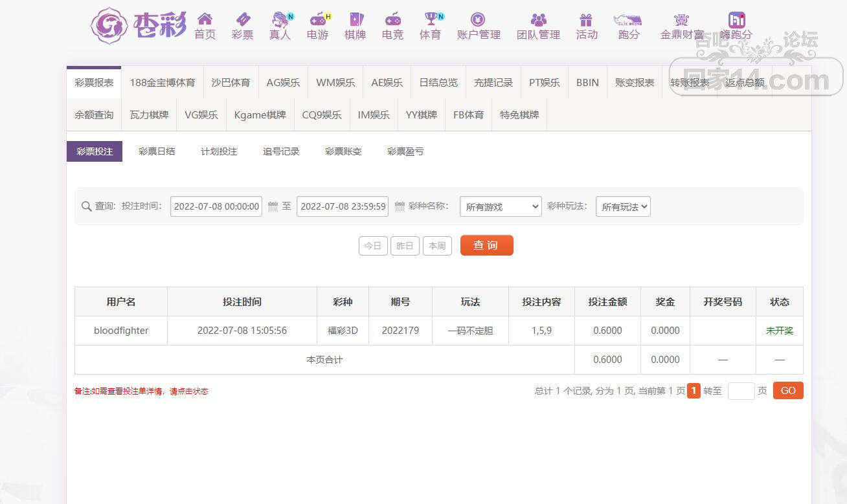Click the 未开奖 status link
Viewport: 847px width, 504px height.
[x=779, y=331]
